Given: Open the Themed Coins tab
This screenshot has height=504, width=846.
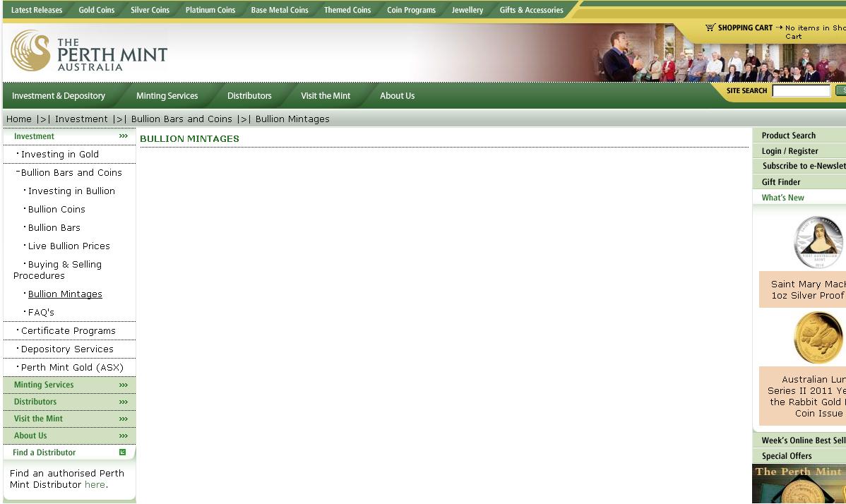Looking at the screenshot, I should pyautogui.click(x=347, y=10).
